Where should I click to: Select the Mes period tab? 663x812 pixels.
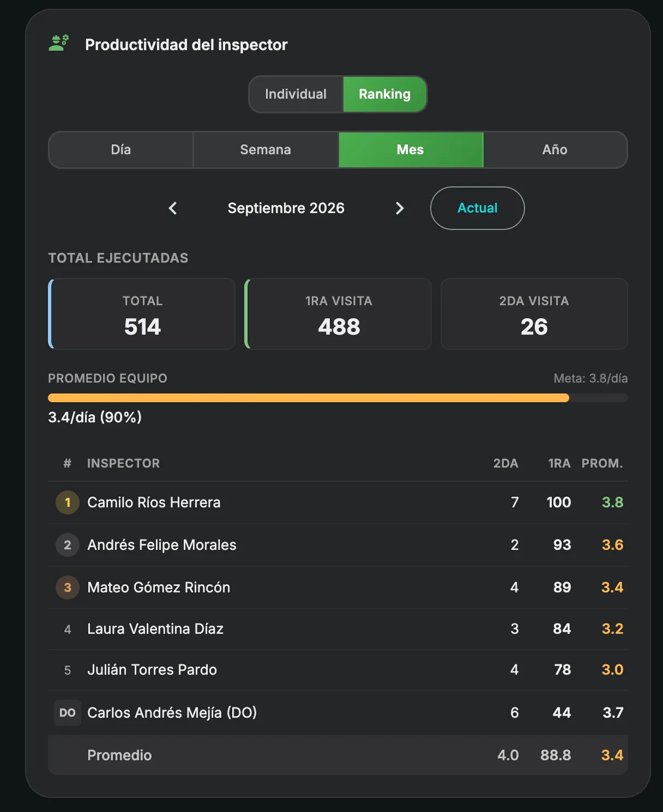coord(411,150)
